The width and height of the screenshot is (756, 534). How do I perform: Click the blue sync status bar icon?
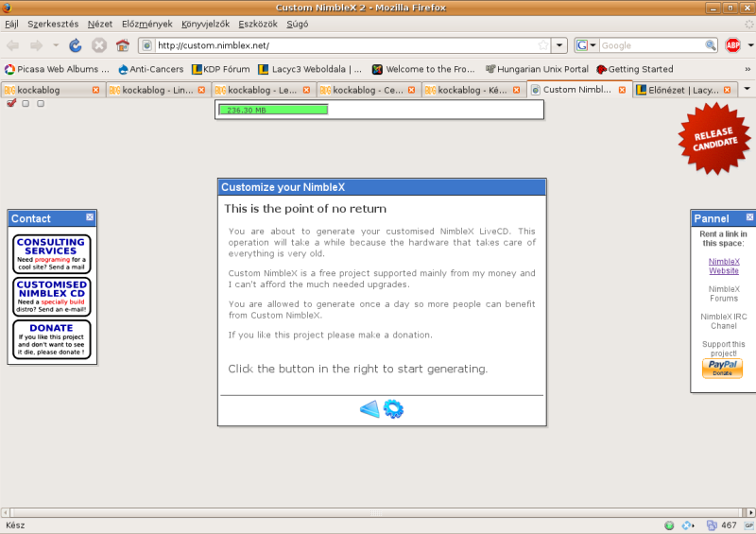tap(688, 525)
